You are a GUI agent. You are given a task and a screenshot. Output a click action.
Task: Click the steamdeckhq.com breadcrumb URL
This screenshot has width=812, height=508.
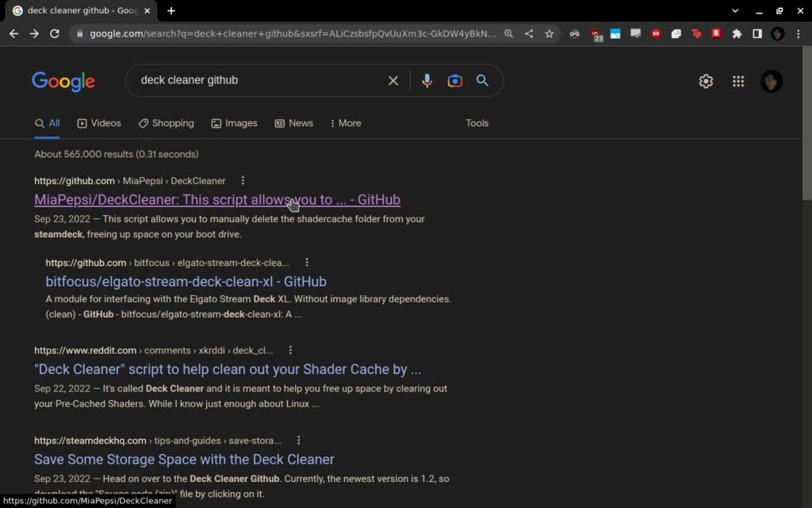point(158,441)
